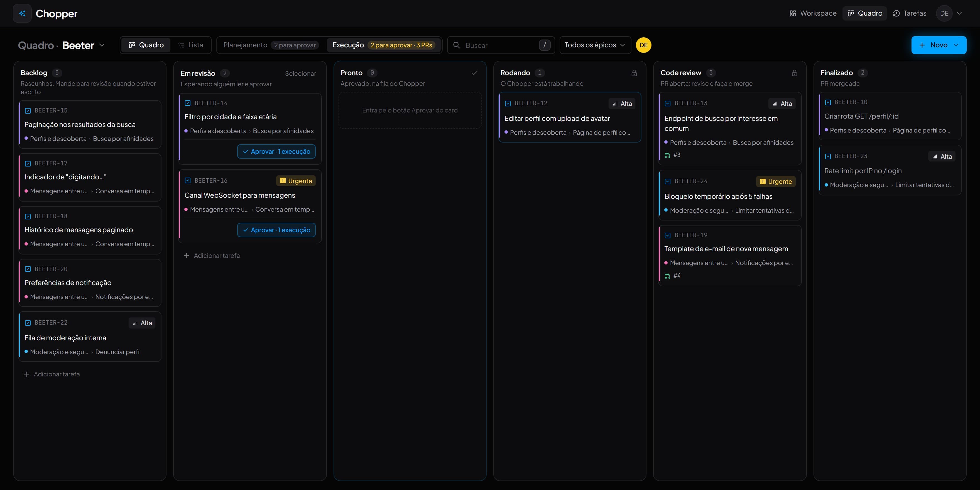Open card Template de e-mail de nova mensagem
Image resolution: width=980 pixels, height=490 pixels.
pos(730,255)
